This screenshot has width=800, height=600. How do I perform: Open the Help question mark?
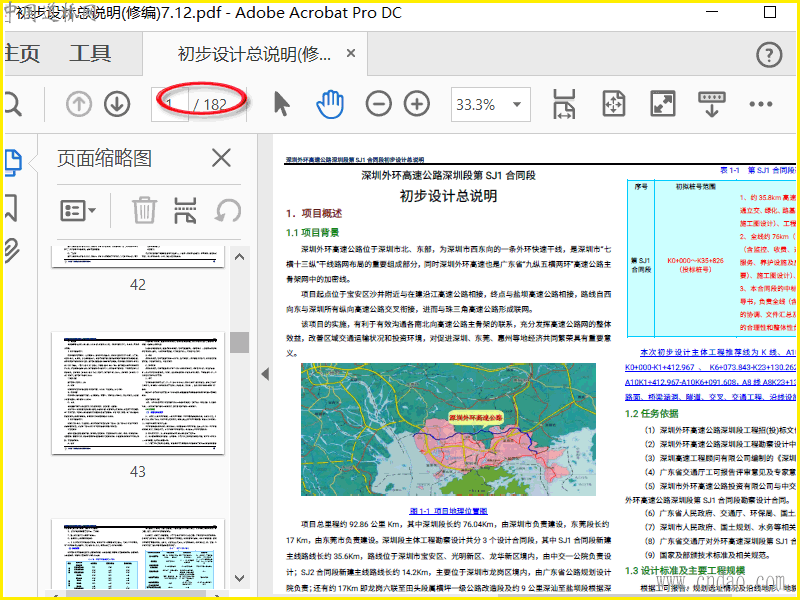point(769,54)
